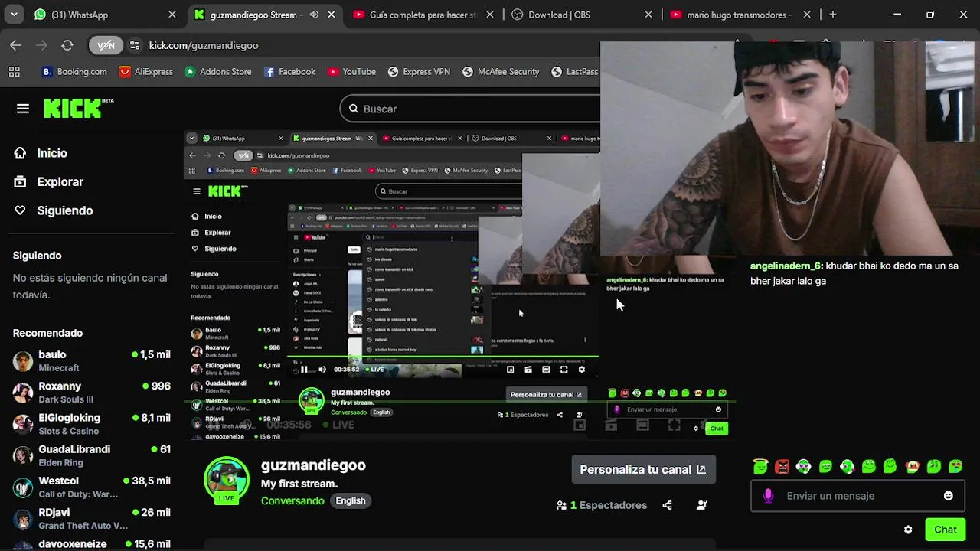Image resolution: width=980 pixels, height=551 pixels.
Task: Focus the Buscar search box
Action: point(470,109)
